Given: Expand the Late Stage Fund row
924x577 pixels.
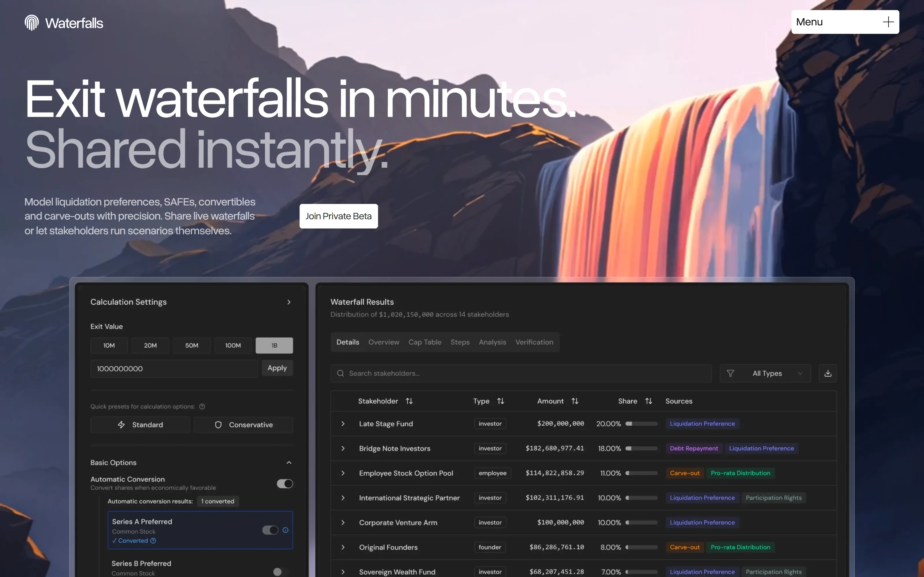Looking at the screenshot, I should point(342,424).
